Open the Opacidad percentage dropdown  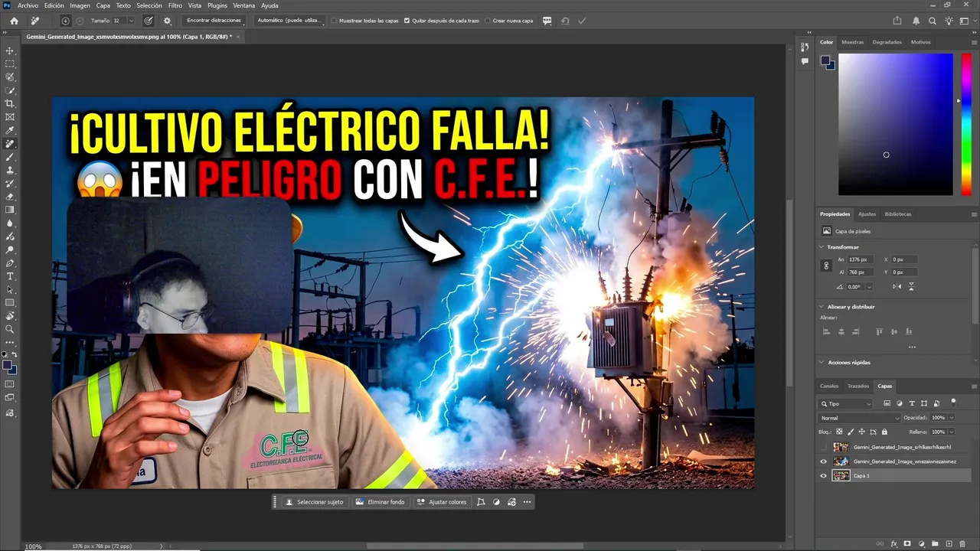click(x=952, y=418)
